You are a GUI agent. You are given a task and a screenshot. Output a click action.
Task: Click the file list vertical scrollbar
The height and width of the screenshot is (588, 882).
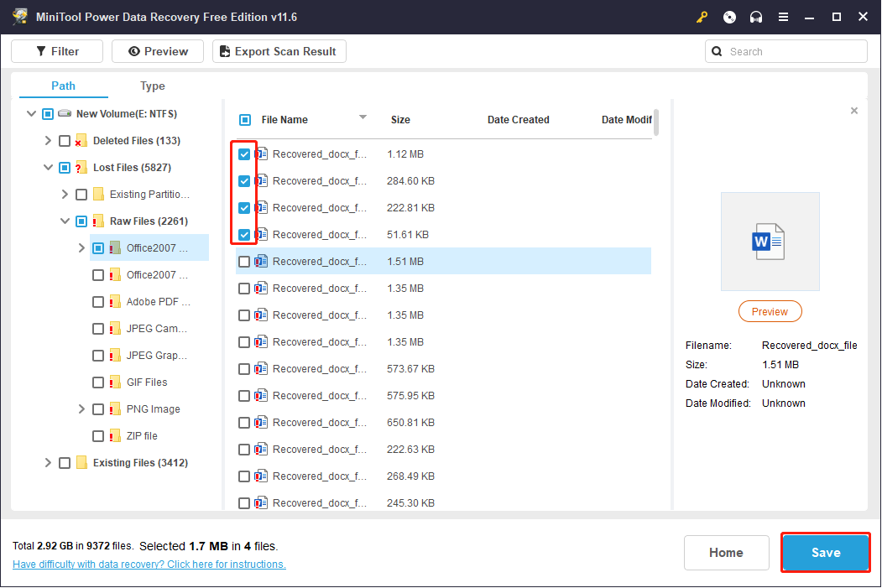coord(656,122)
